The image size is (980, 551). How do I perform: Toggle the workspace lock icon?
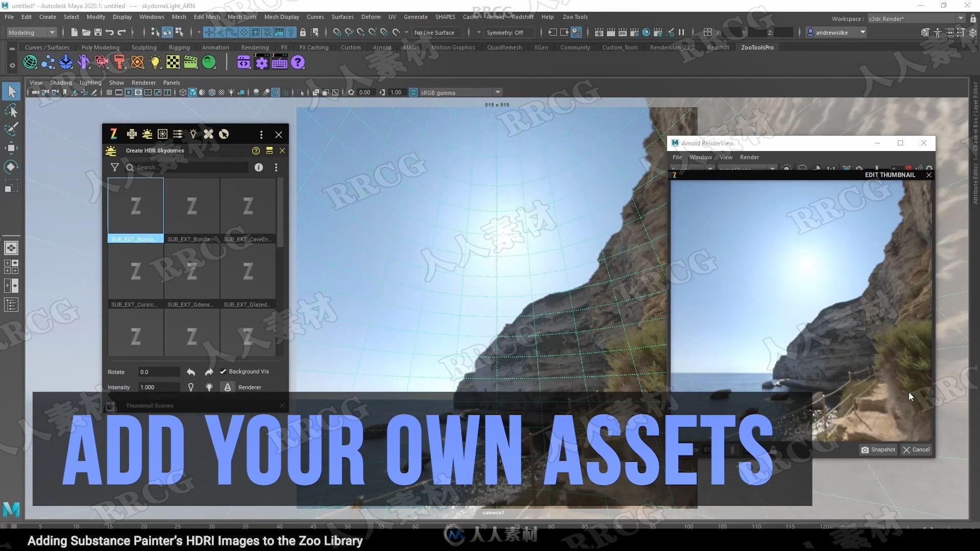point(972,18)
